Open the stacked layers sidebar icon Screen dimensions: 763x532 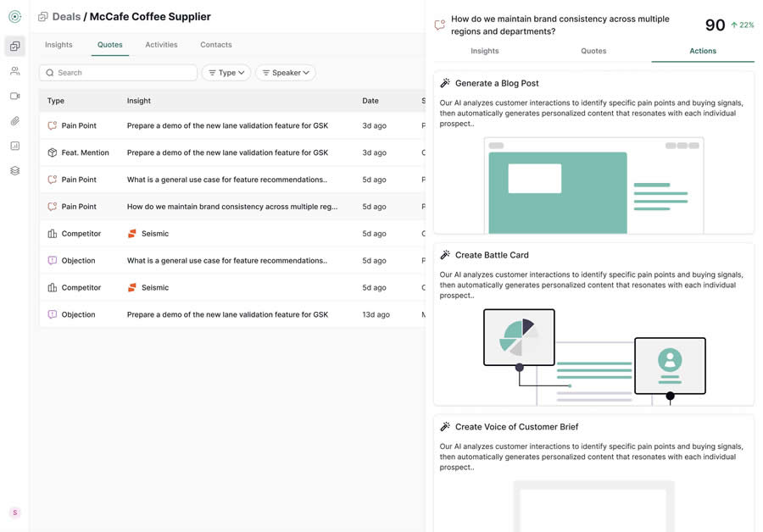[14, 170]
